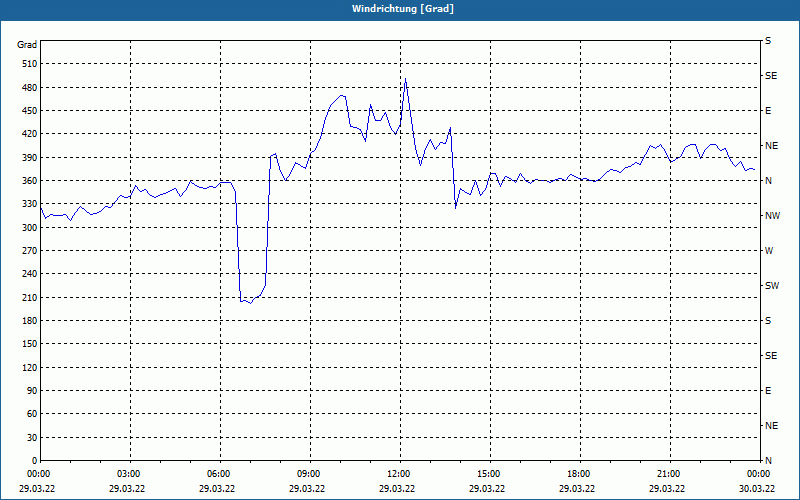Click the 270 y-axis value
The image size is (800, 500).
30,251
